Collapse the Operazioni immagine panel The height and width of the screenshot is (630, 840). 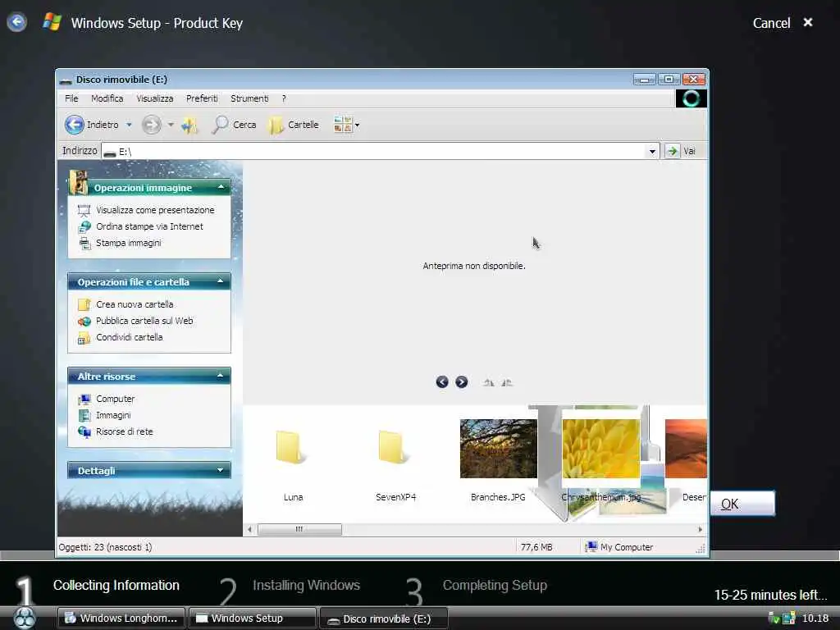221,187
